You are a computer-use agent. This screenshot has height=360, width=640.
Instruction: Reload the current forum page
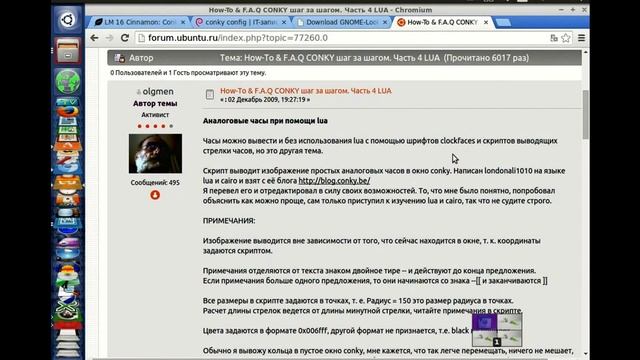[x=125, y=38]
